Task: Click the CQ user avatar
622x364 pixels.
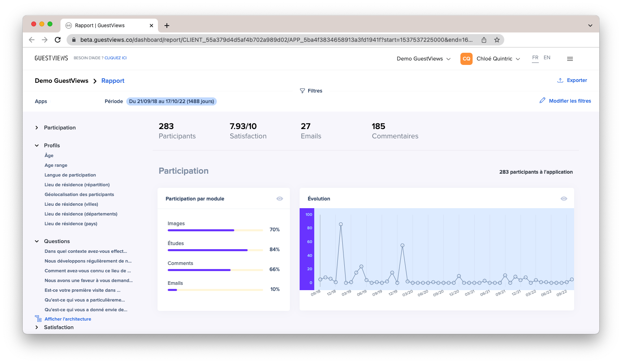Action: 466,59
